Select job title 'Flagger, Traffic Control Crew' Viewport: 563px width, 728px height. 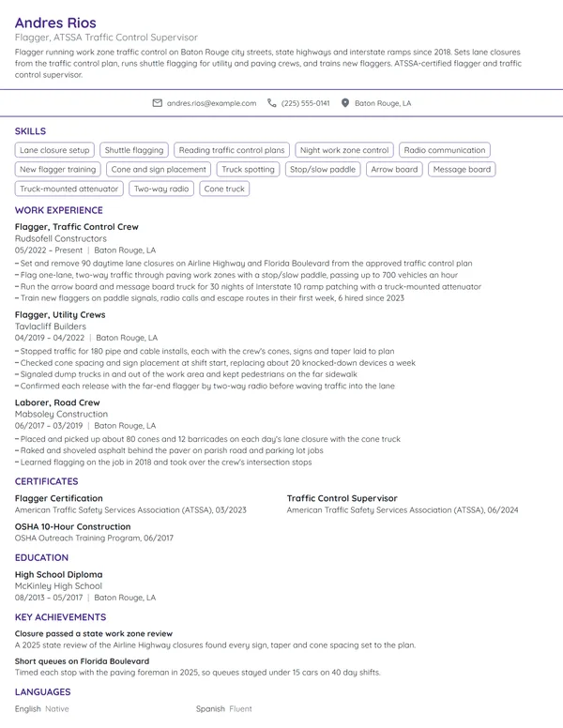(77, 227)
